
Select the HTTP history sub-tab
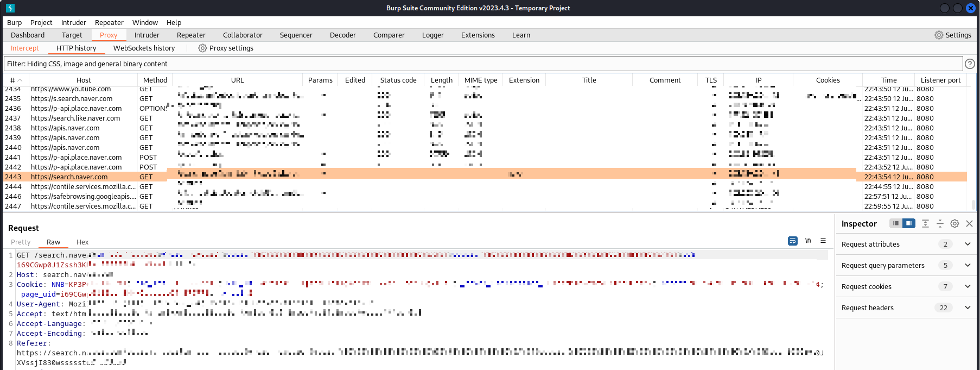tap(76, 48)
